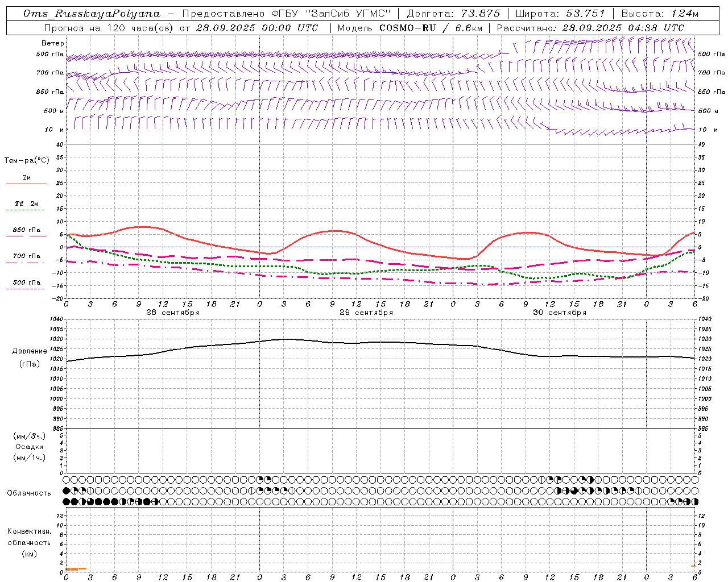This screenshot has width=728, height=582.
Task: Click the (мм/1ч.) precipitation unit label
Action: pyautogui.click(x=30, y=458)
